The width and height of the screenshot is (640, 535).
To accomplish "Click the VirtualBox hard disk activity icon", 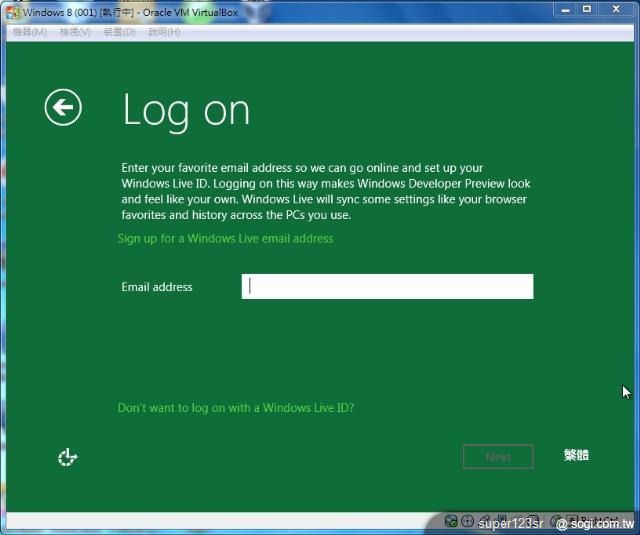I will tap(451, 521).
